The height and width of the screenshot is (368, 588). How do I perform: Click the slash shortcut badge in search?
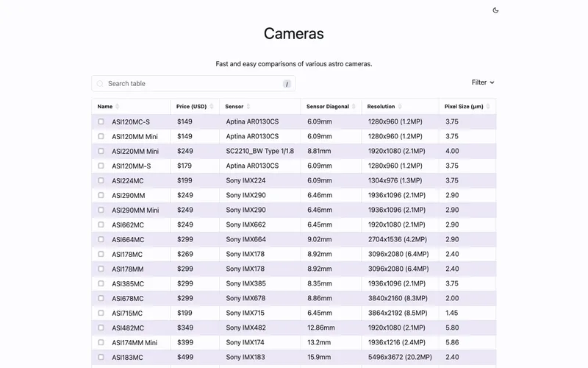point(287,84)
